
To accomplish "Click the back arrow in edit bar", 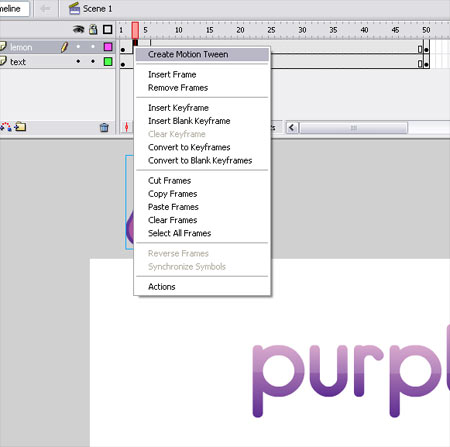I will pos(45,9).
